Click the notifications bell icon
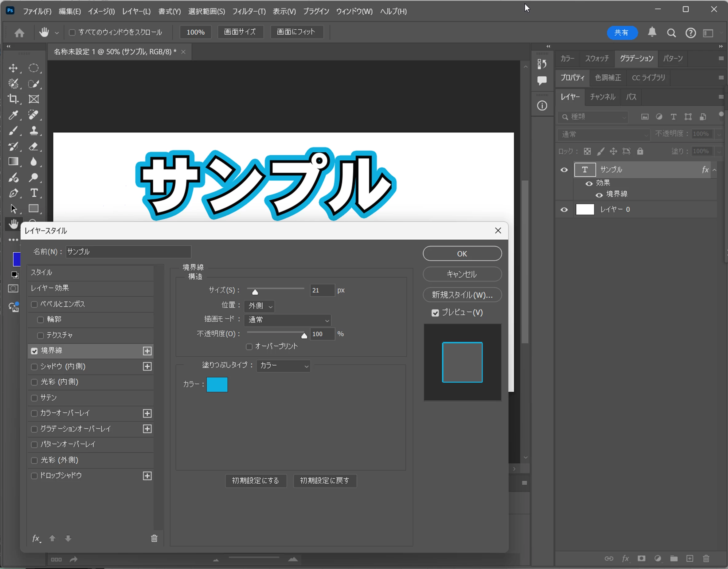This screenshot has height=569, width=728. (652, 32)
